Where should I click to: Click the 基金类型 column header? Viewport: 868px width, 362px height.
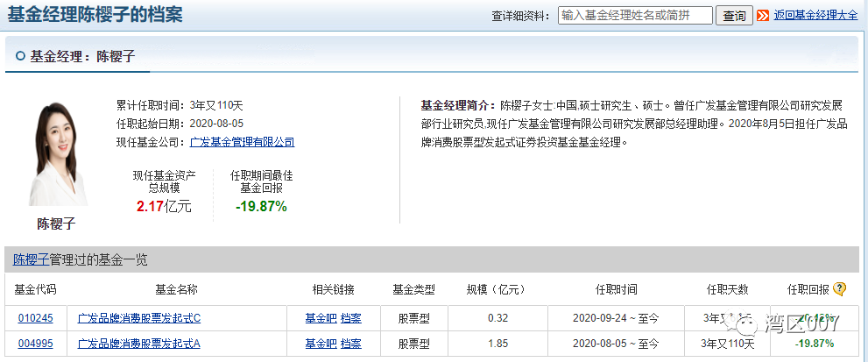tap(413, 289)
